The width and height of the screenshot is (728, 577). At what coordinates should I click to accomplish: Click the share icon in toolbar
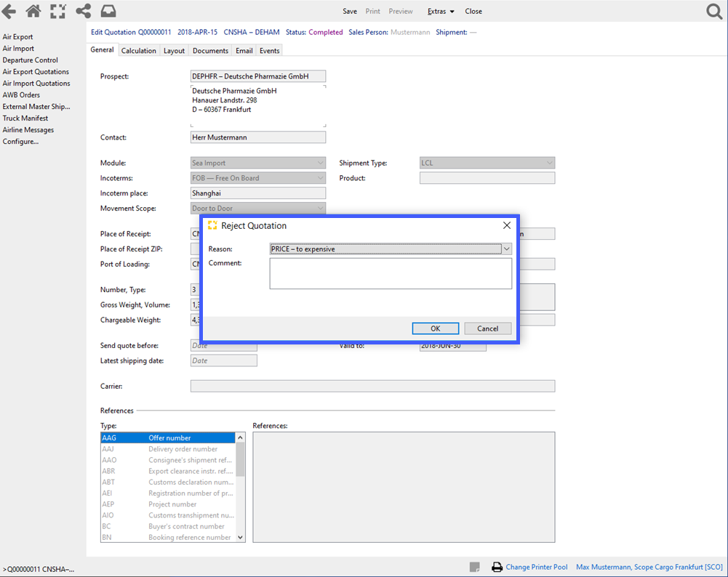(83, 11)
